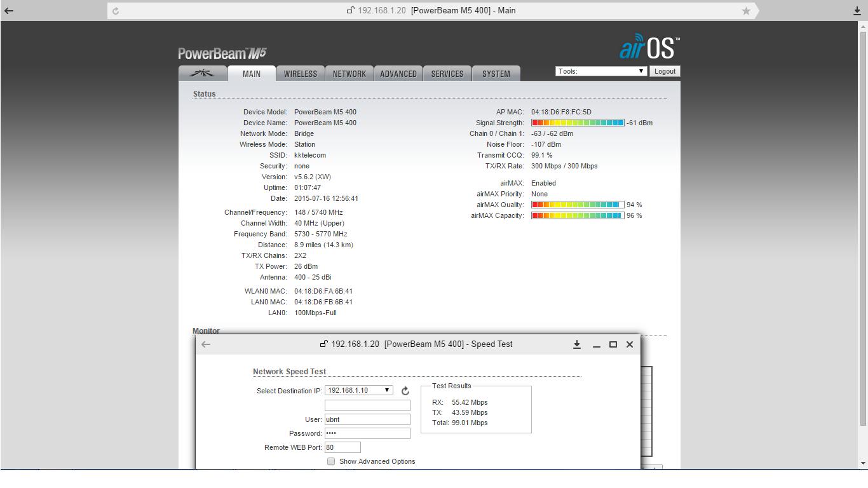Viewport: 868px width, 488px height.
Task: Go back in the Speed Test window
Action: tap(206, 344)
